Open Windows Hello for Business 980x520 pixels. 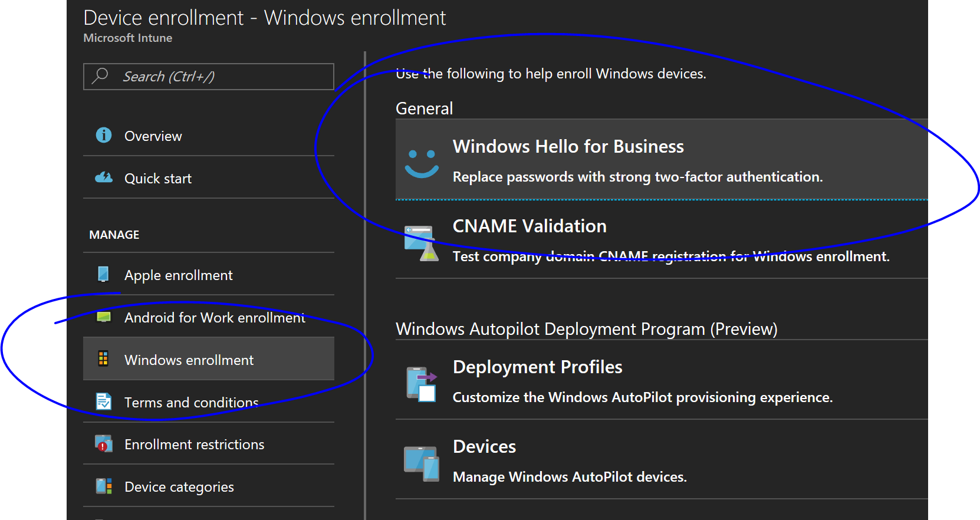(662, 160)
